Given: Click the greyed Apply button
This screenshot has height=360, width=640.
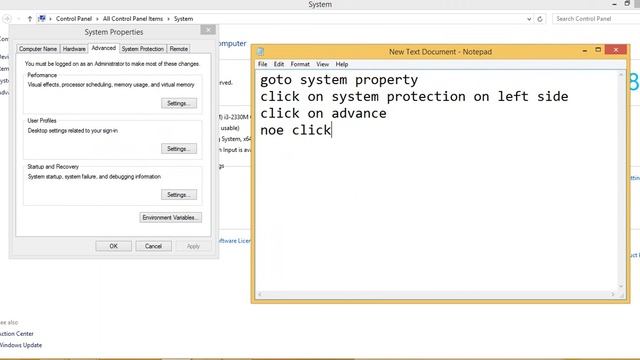Looking at the screenshot, I should point(193,246).
